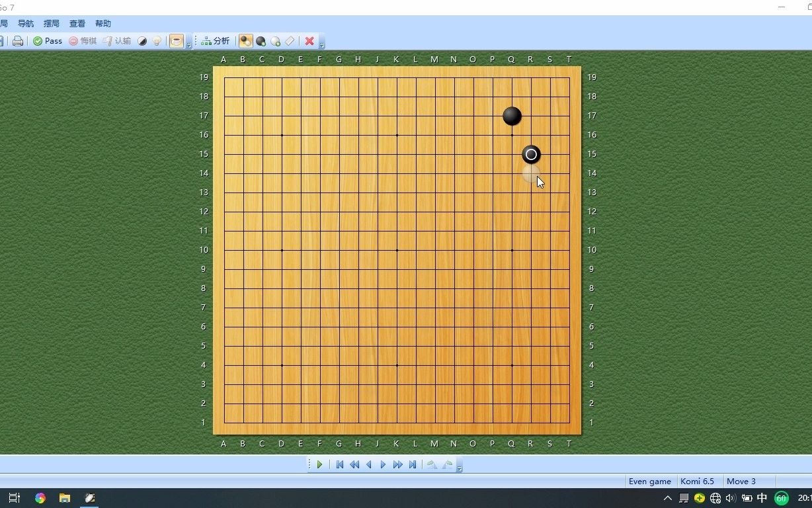The height and width of the screenshot is (508, 812).
Task: Click the print icon in toolbar
Action: (x=18, y=41)
